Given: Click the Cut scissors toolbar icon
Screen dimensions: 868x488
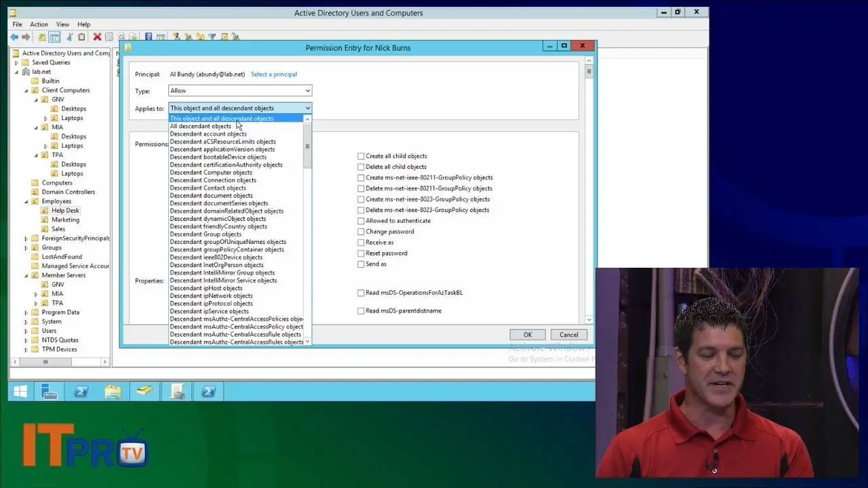Looking at the screenshot, I should coord(70,37).
